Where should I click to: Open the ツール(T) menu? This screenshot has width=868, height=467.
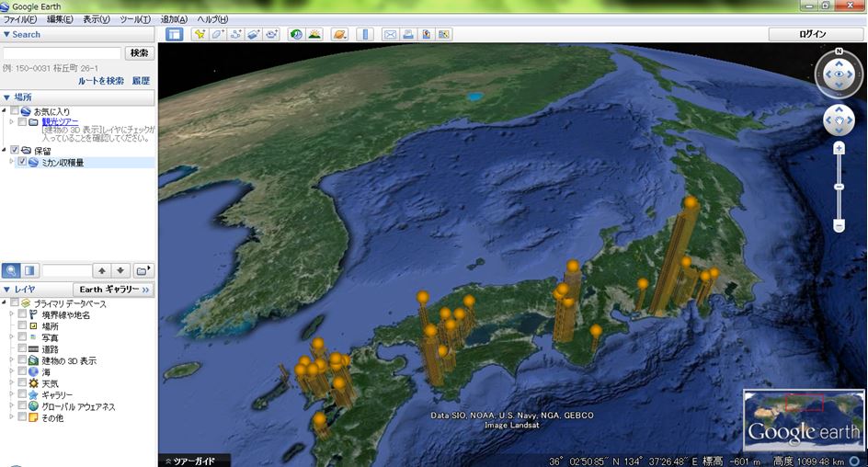(135, 19)
